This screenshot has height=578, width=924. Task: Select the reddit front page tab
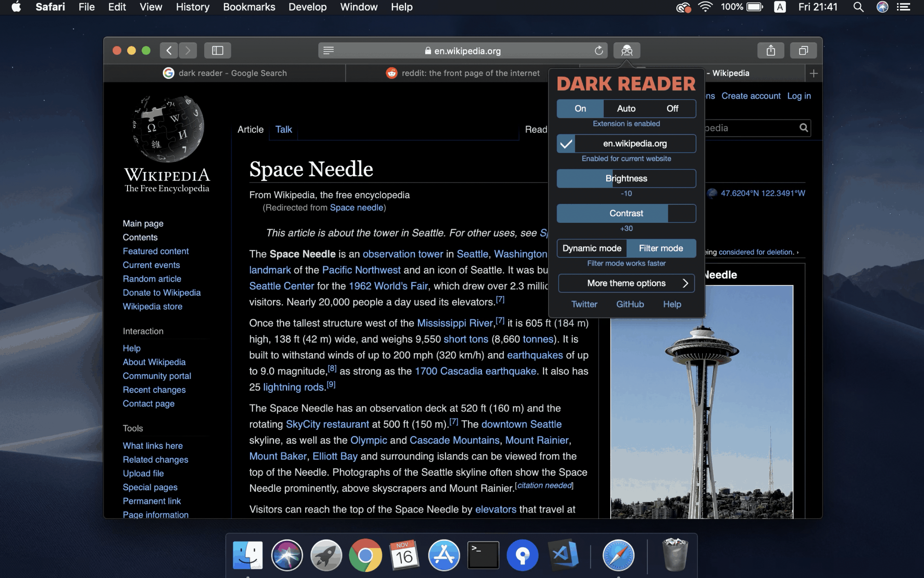click(x=462, y=73)
